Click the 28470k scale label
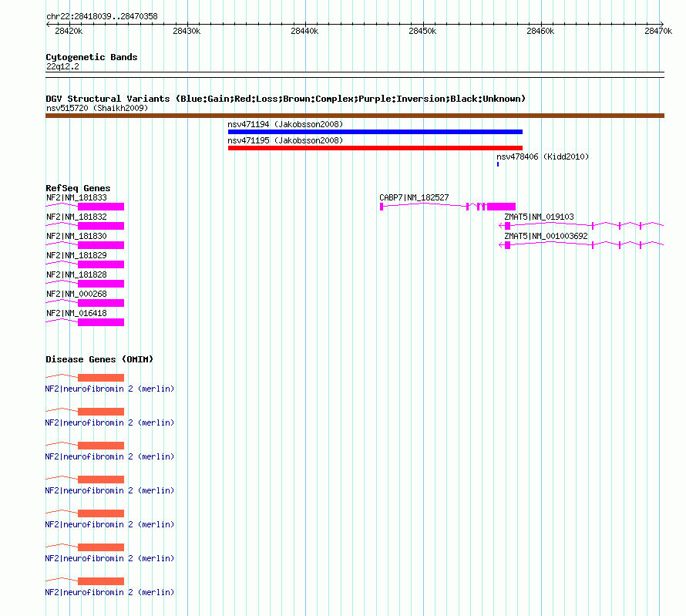The image size is (686, 616). [x=658, y=31]
